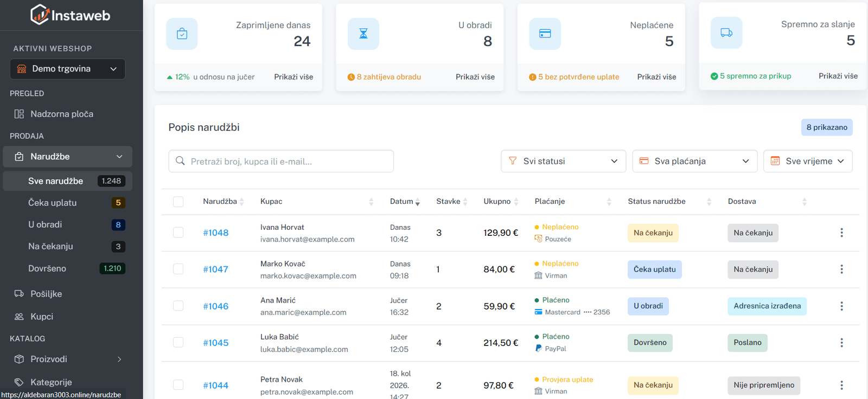Select checkbox for order #1044
868x399 pixels.
tap(178, 385)
